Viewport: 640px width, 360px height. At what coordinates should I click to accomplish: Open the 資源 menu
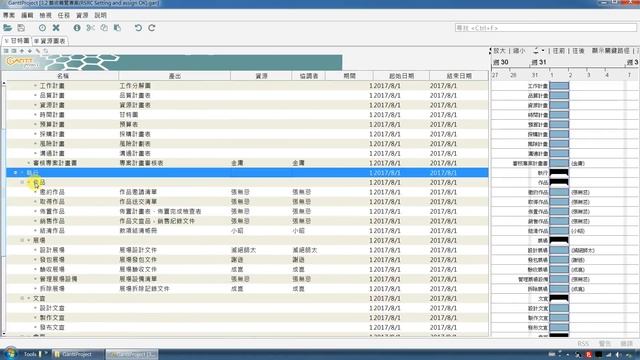coord(82,15)
